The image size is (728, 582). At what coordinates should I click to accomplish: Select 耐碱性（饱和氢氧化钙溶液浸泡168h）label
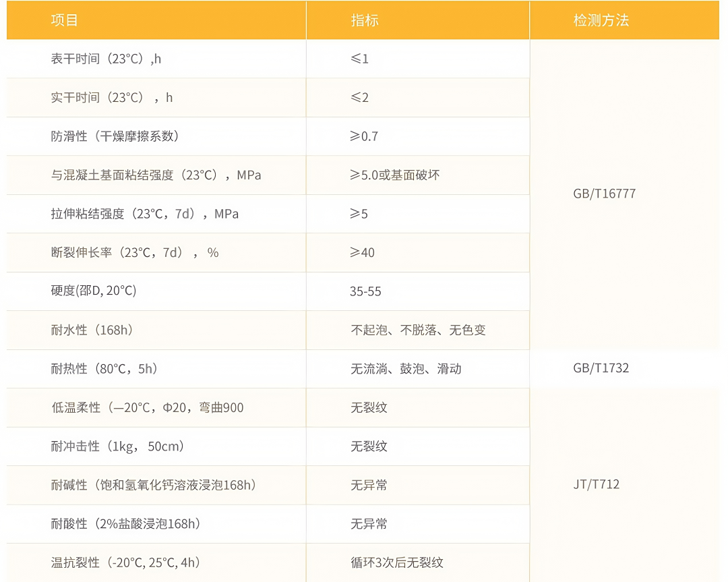(154, 485)
